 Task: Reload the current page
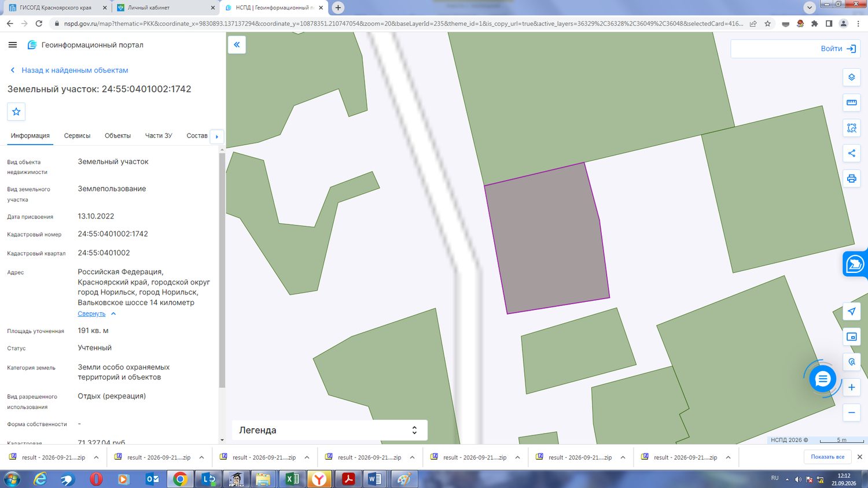click(x=39, y=24)
